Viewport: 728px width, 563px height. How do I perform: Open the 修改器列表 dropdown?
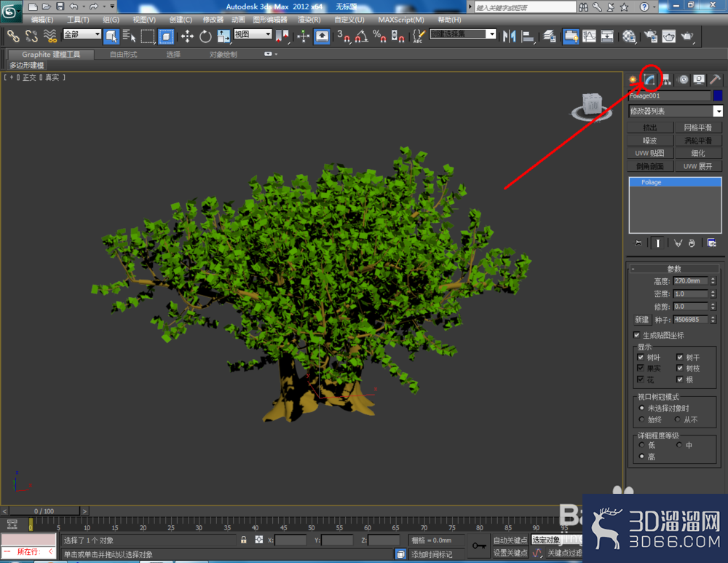[718, 111]
